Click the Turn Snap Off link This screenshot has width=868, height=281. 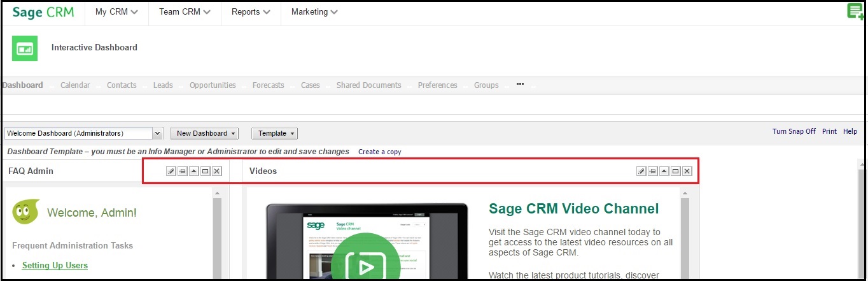(794, 131)
